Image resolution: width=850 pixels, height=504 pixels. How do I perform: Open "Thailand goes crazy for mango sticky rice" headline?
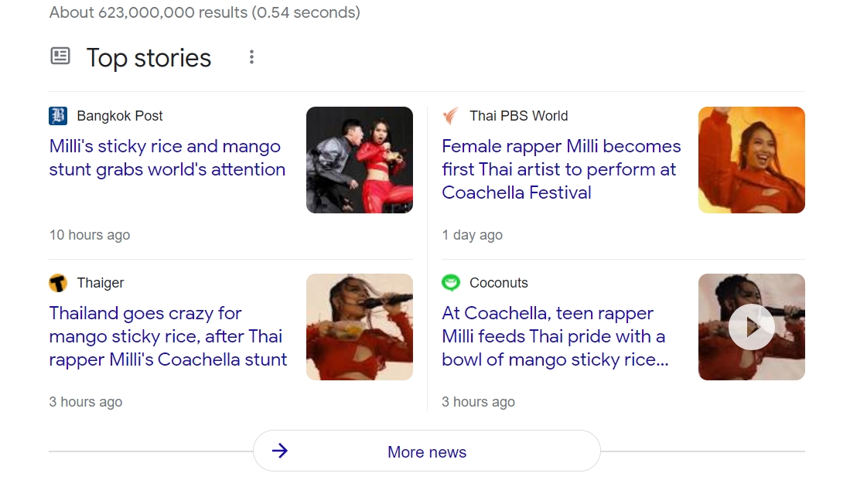(x=168, y=336)
